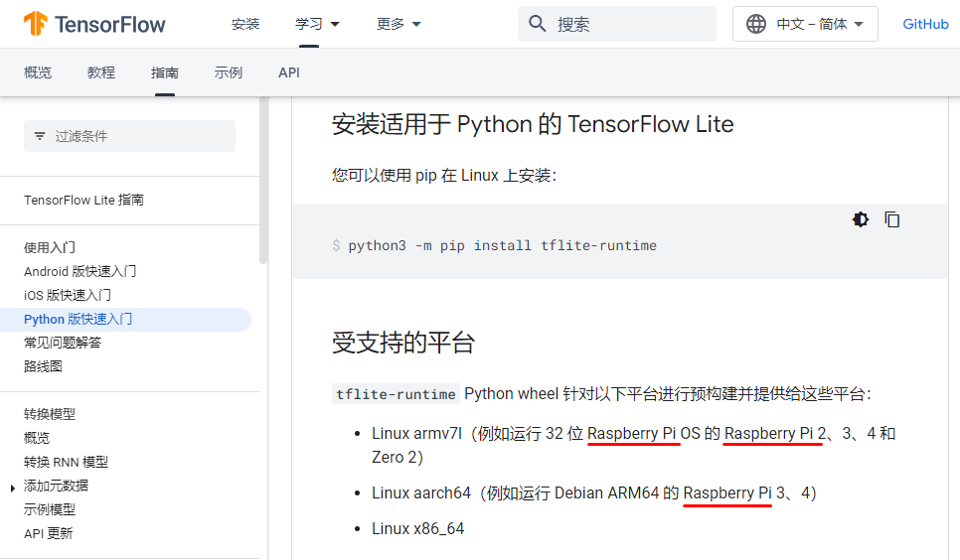Click the globe language icon
The width and height of the screenshot is (960, 560).
(x=756, y=24)
